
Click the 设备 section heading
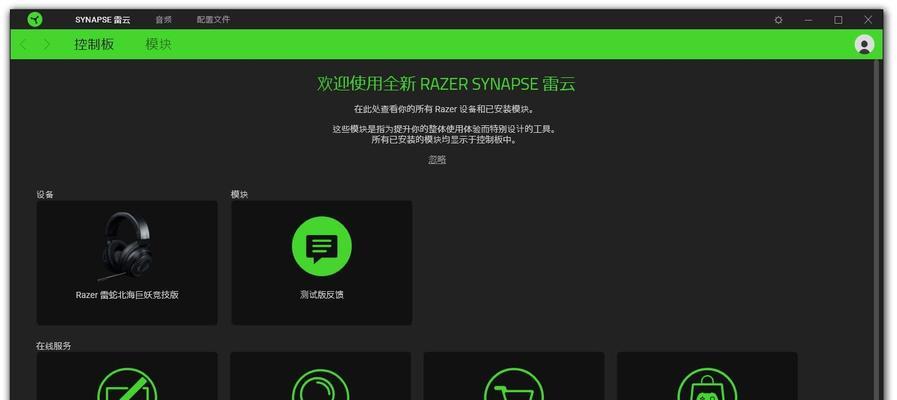click(x=45, y=195)
